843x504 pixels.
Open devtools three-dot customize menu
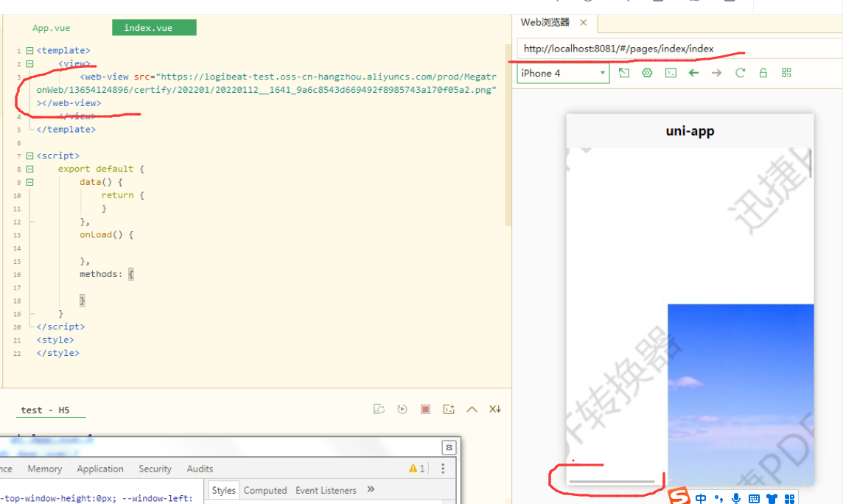coord(443,469)
